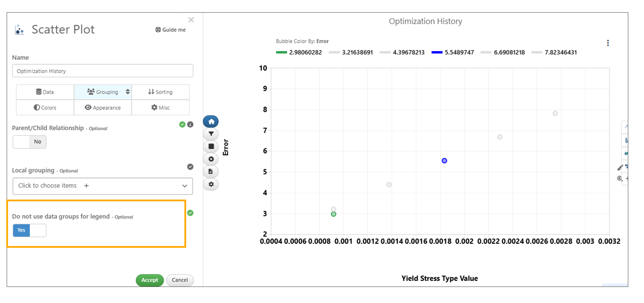Open the filter funnel tool

[x=211, y=134]
